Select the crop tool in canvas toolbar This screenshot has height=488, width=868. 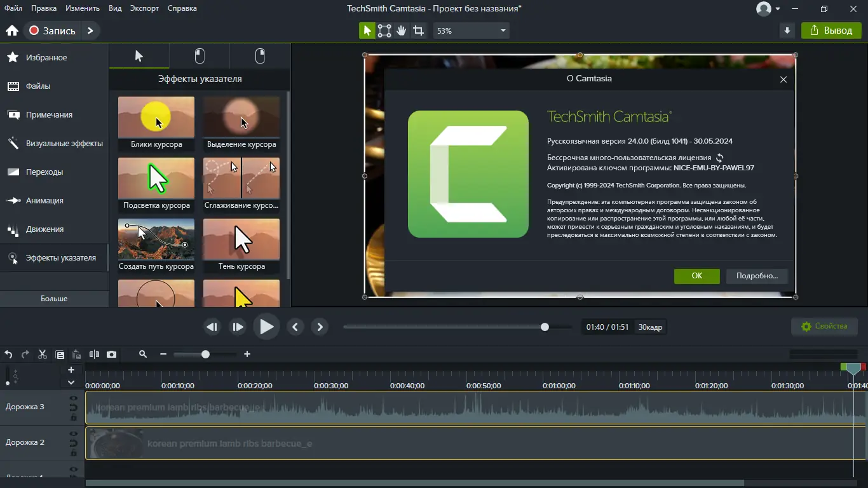(418, 30)
